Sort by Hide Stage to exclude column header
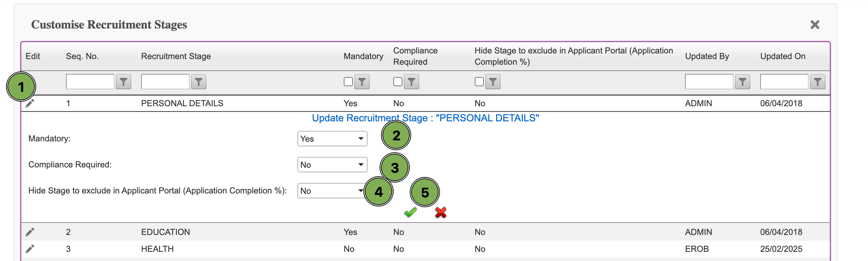Screen dimensions: 868x261 click(x=574, y=56)
